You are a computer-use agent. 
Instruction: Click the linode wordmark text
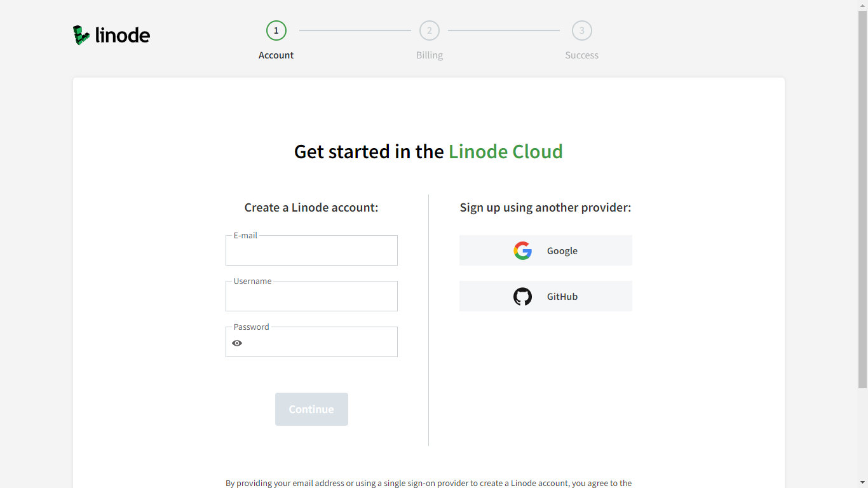tap(123, 35)
